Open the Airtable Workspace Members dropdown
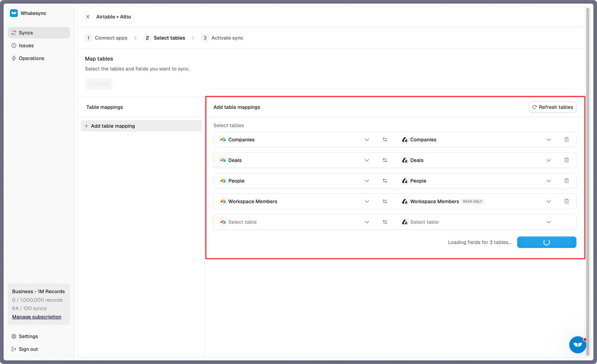Screen dimensions: 597x364 (295, 201)
